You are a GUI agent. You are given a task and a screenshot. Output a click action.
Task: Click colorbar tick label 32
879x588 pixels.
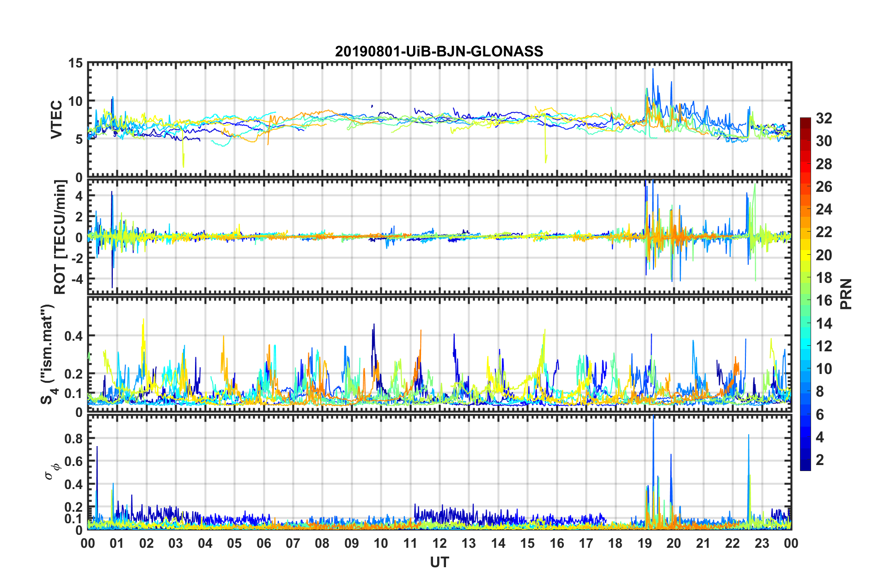[x=824, y=118]
